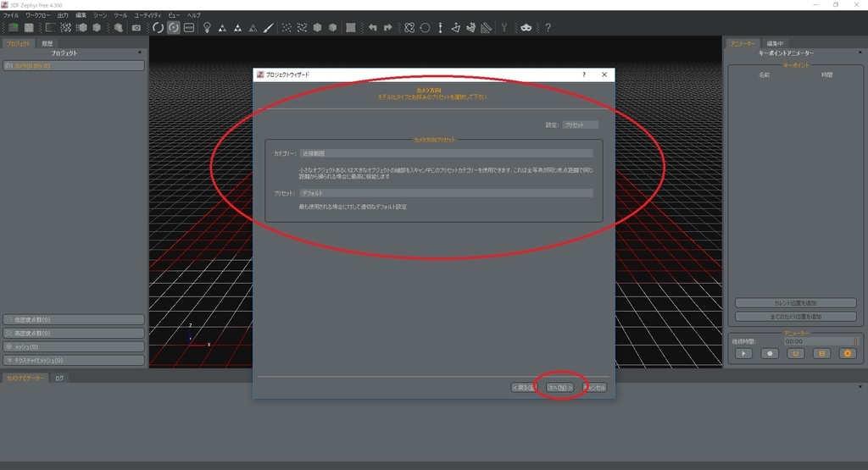
Task: Click the paintbrush toolbar icon
Action: tap(268, 28)
